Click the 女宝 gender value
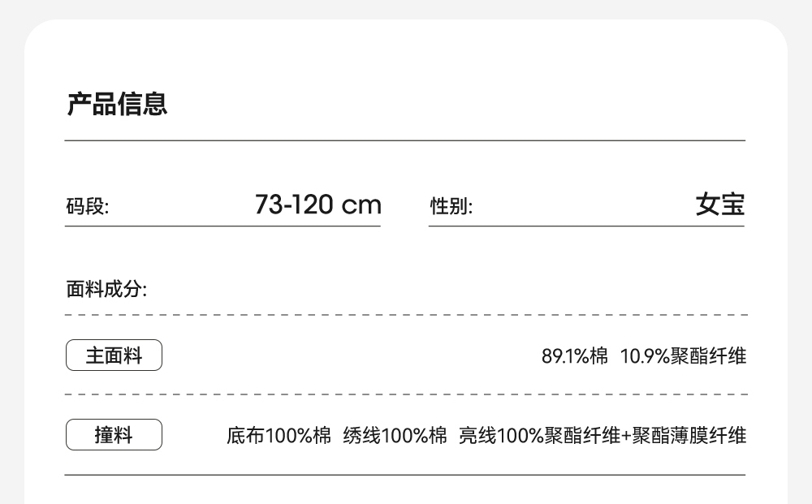Screen dimensions: 812x504 tap(719, 205)
